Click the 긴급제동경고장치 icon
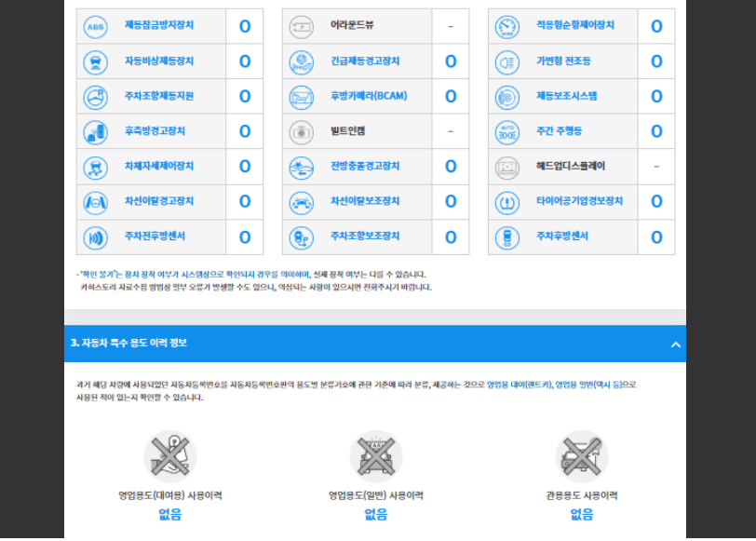Image resolution: width=756 pixels, height=541 pixels. coord(302,62)
